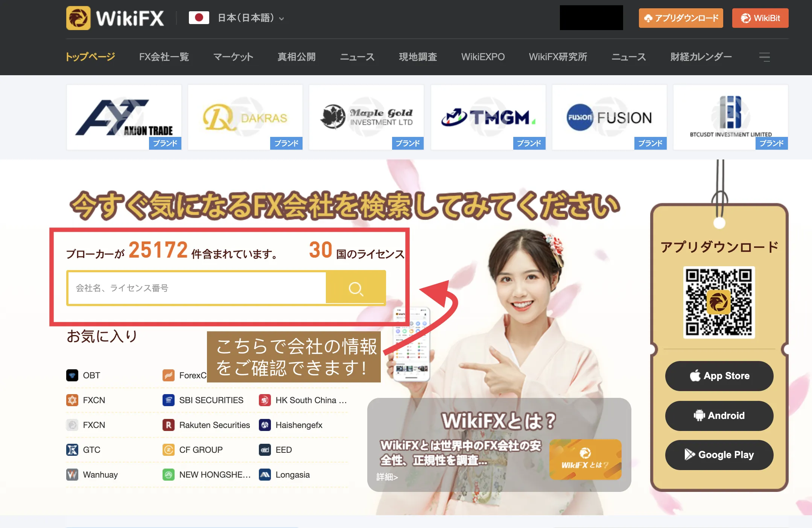812x528 pixels.
Task: Open the FUSION brand card
Action: (610, 117)
